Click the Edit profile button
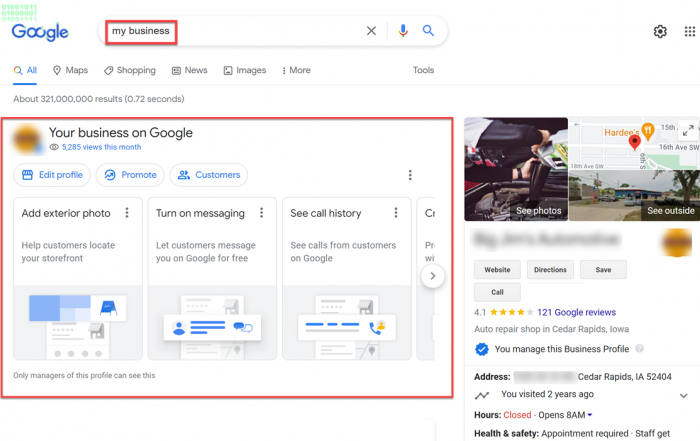Screen dimensions: 700x441 click(52, 175)
